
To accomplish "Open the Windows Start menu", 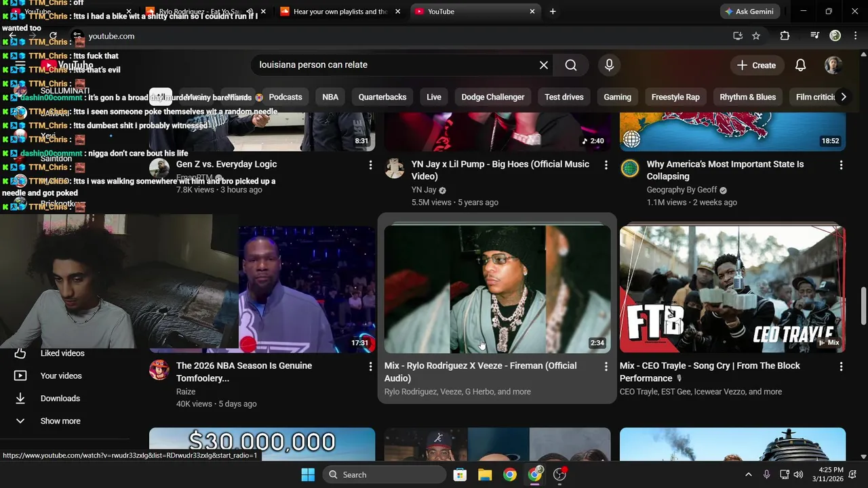I will pos(308,474).
